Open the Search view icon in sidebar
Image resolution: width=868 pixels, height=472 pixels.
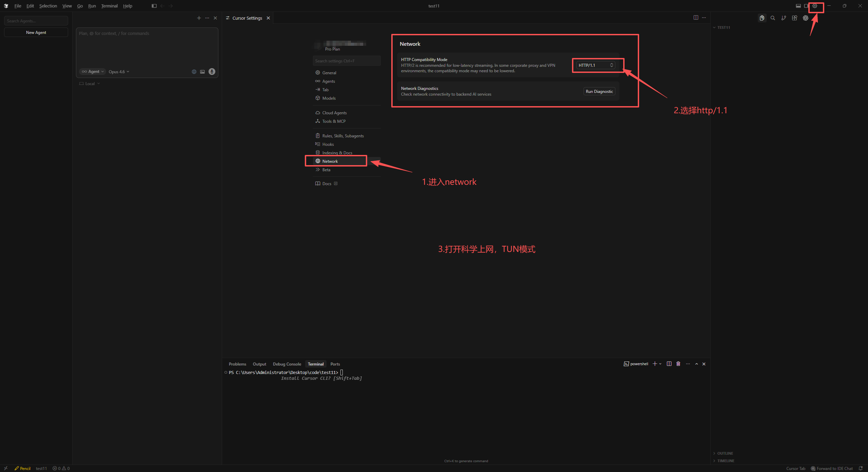pyautogui.click(x=773, y=18)
